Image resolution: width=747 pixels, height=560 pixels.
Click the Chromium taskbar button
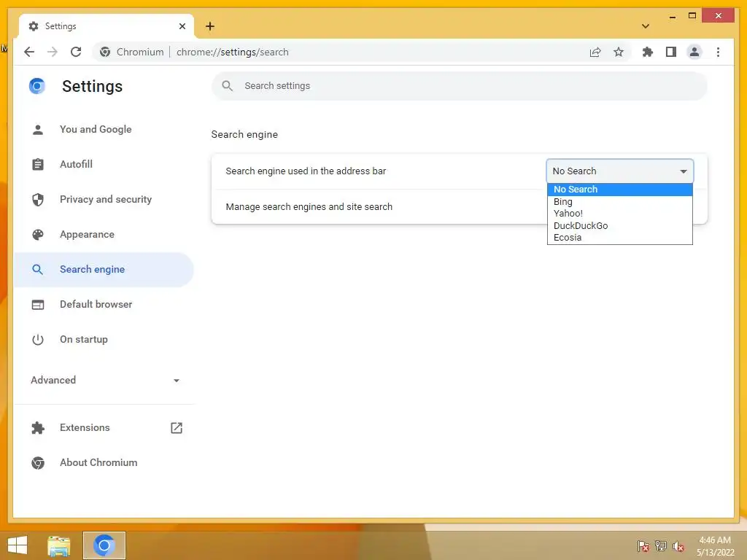[104, 545]
